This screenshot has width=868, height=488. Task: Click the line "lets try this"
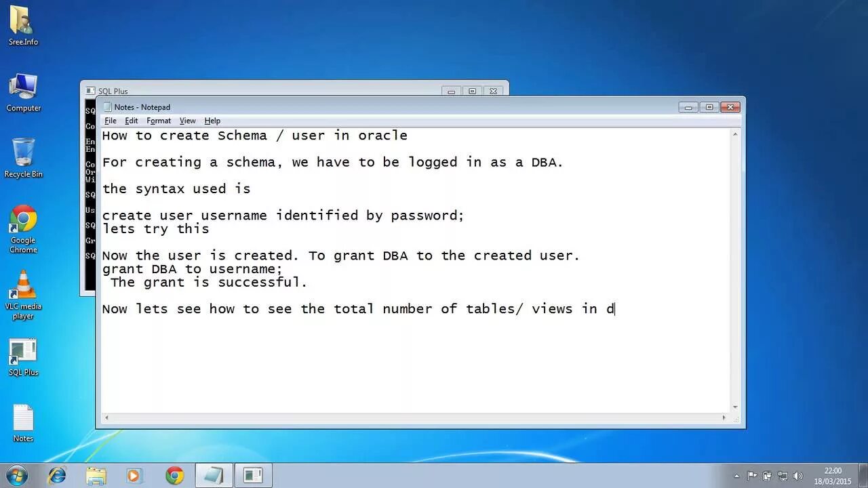[x=156, y=229]
